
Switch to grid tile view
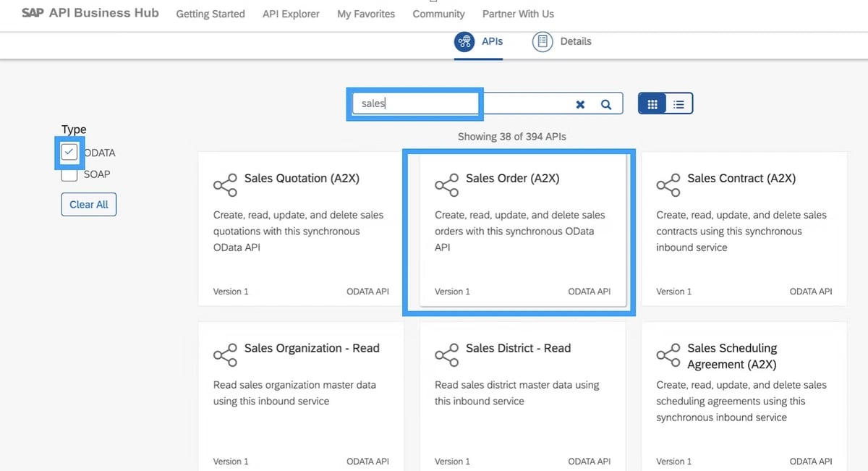652,104
